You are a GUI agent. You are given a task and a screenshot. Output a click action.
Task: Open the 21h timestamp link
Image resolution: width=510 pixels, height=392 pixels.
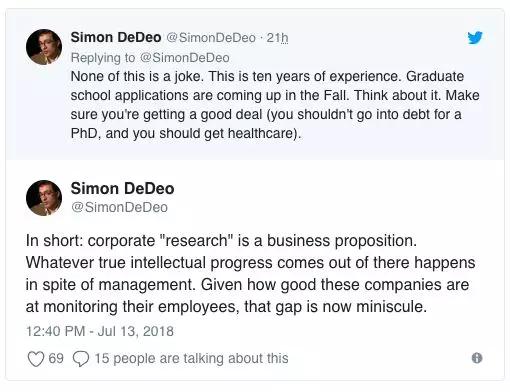[x=277, y=38]
